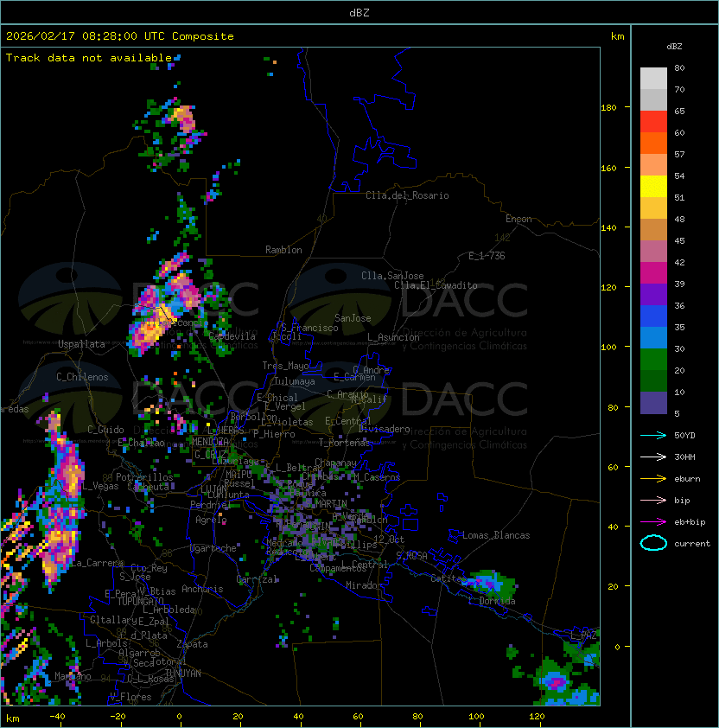
Task: Click the Tres_Mayo place label
Action: (285, 366)
